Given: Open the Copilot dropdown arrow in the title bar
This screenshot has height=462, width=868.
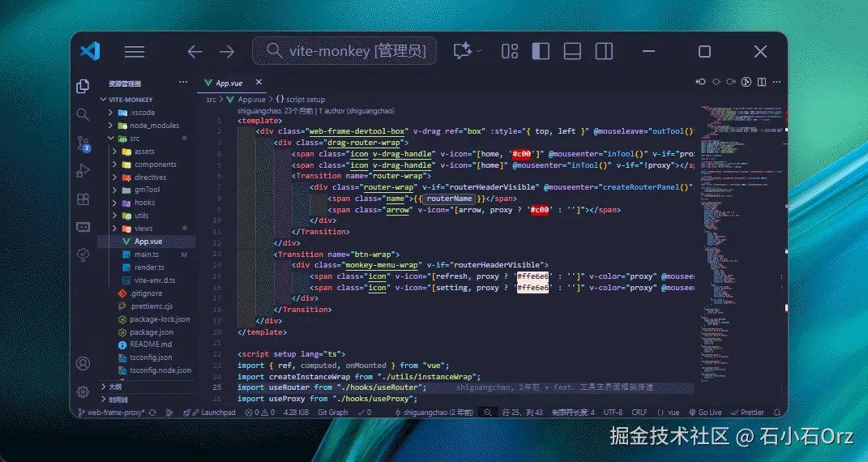Looking at the screenshot, I should (480, 51).
